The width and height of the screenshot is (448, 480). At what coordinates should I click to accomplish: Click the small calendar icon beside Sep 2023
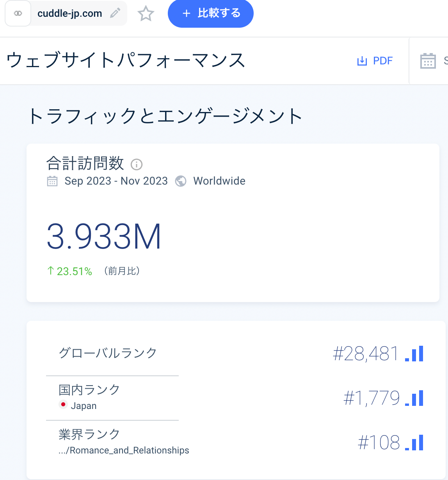click(x=52, y=181)
